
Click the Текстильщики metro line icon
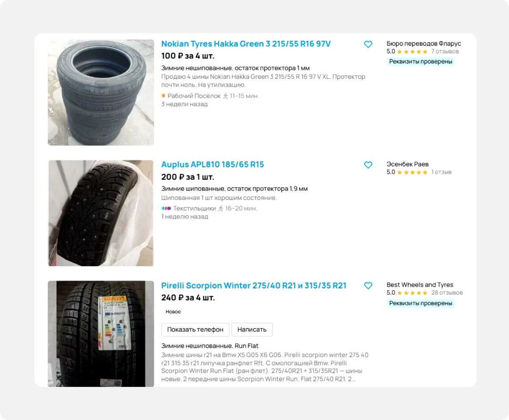click(166, 208)
